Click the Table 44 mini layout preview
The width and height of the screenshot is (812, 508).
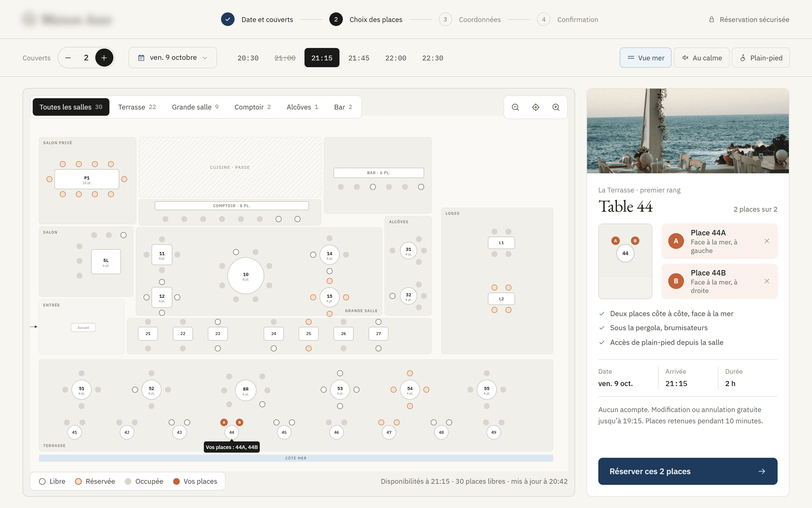coord(625,261)
